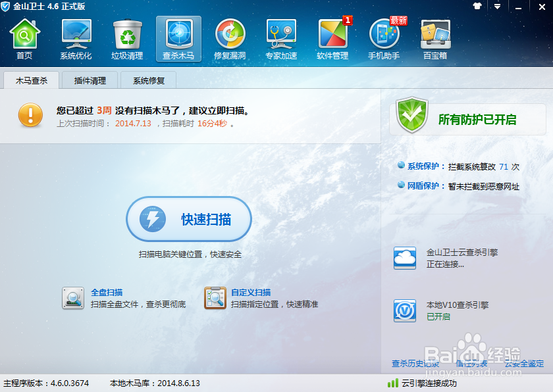Open 查杀历史记录 scan history
Screen dimensions: 553x392
pyautogui.click(x=415, y=364)
